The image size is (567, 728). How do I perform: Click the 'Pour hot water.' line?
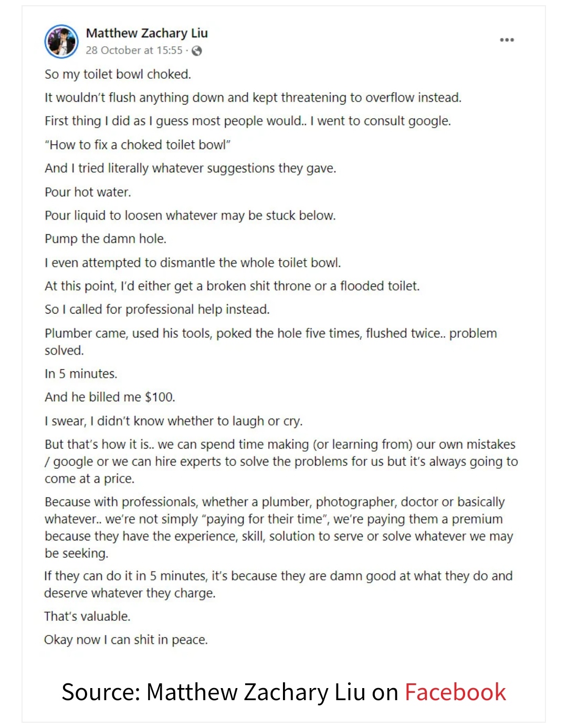[x=88, y=192]
